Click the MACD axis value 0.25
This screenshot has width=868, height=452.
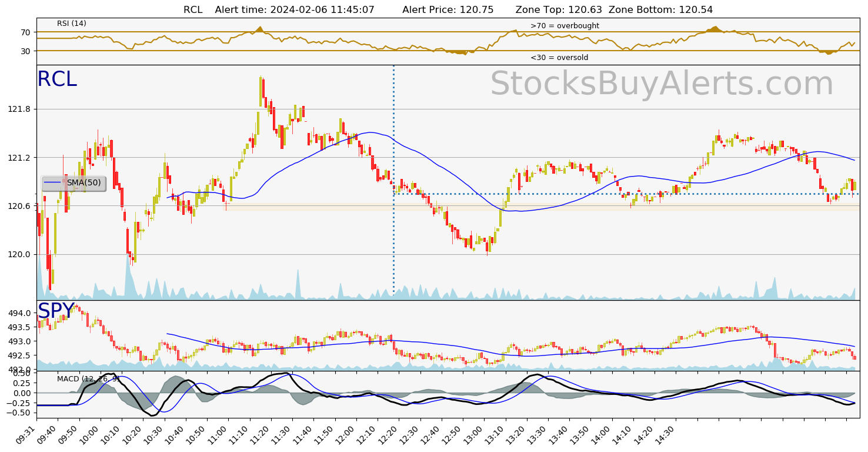[x=21, y=383]
